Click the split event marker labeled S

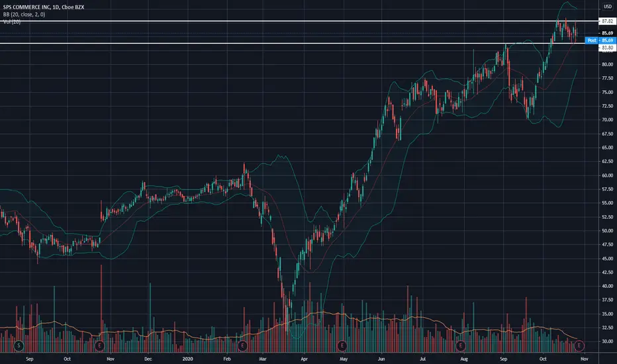19,346
